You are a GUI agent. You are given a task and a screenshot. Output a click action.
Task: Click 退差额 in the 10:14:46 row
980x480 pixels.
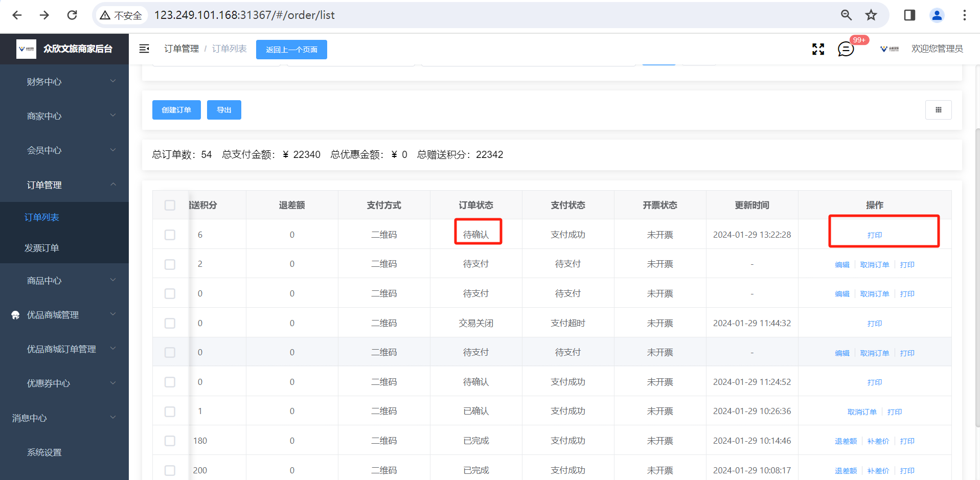point(846,441)
